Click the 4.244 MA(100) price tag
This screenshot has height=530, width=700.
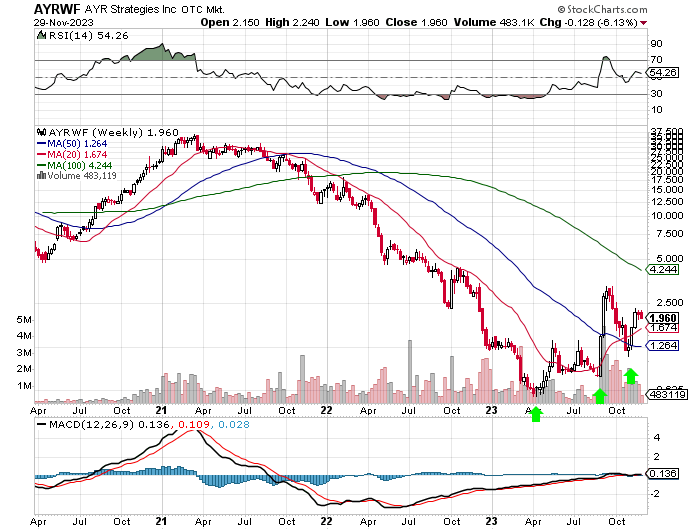point(664,269)
